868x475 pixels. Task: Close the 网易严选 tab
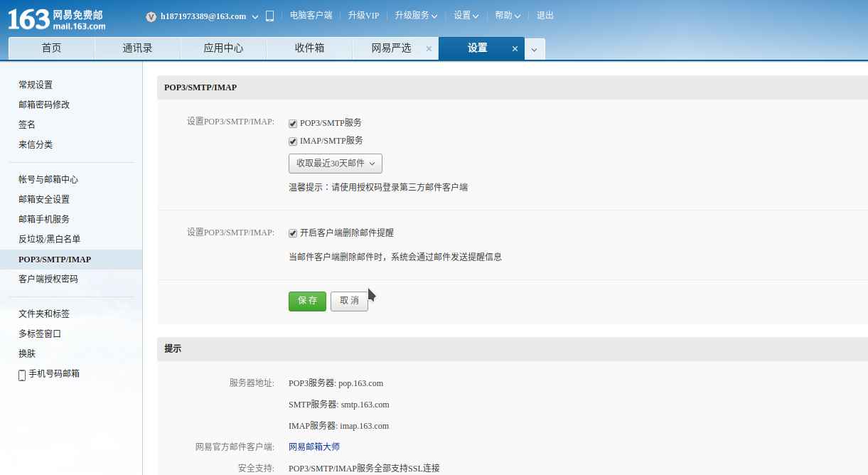[x=429, y=48]
